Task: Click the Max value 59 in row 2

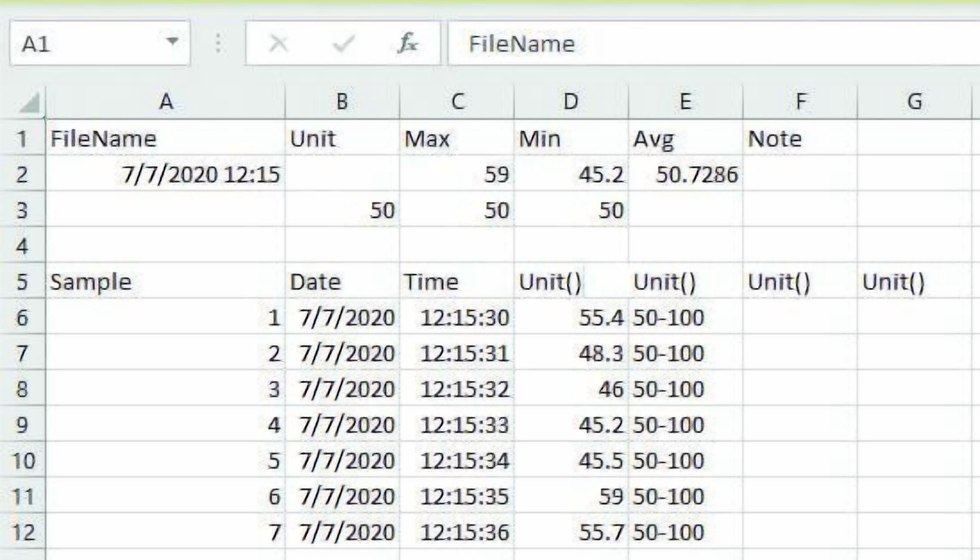Action: click(x=457, y=174)
